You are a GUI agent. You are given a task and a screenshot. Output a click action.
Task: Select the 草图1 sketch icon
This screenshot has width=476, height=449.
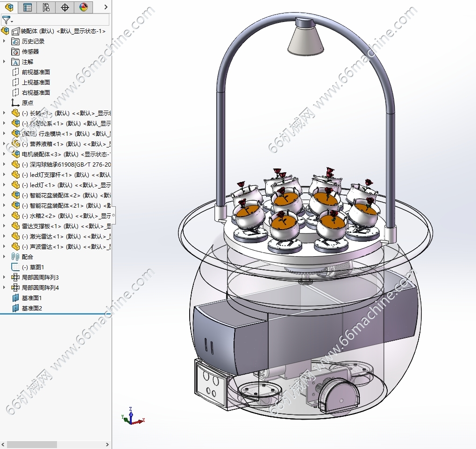pos(15,267)
